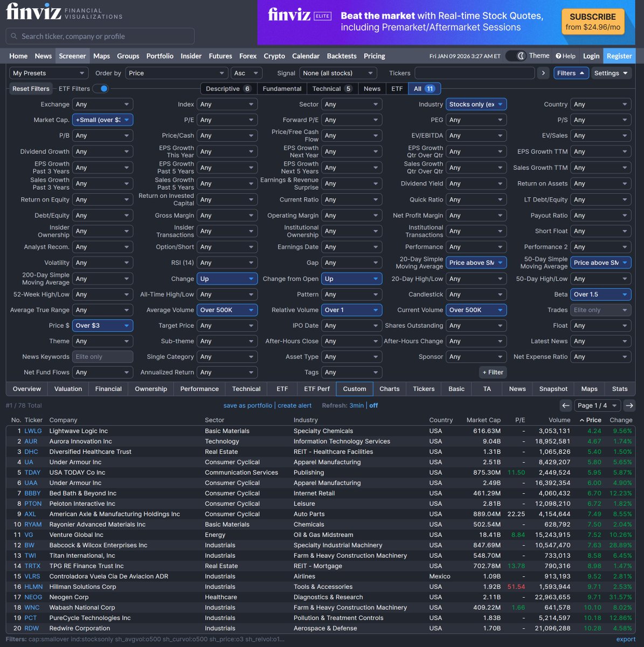Click the ticker search input field
This screenshot has width=644, height=647.
pos(100,36)
